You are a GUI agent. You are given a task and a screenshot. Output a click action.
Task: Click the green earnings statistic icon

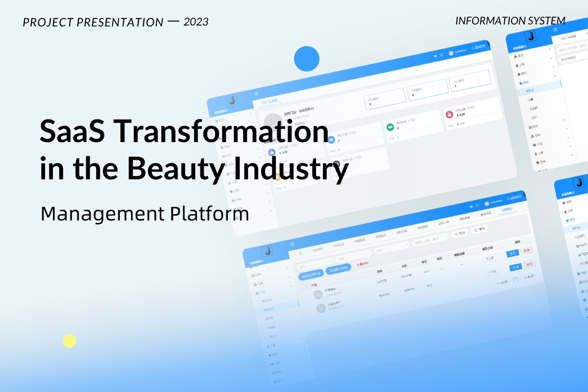click(x=391, y=126)
